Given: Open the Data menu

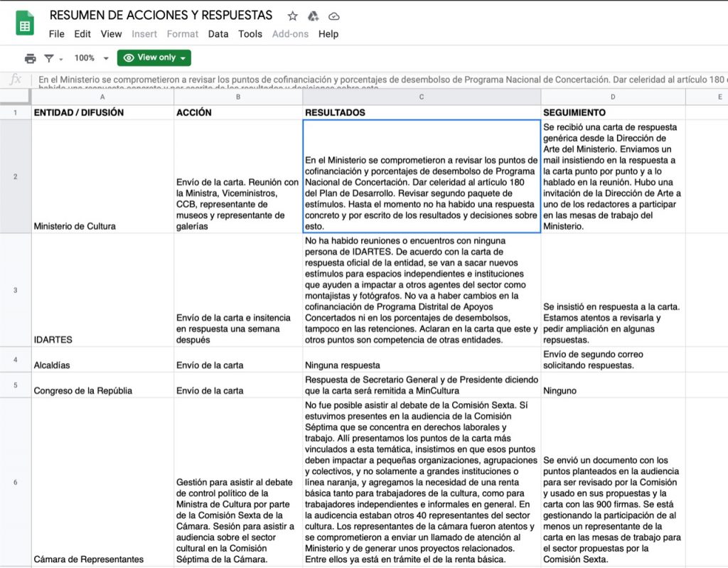Looking at the screenshot, I should pyautogui.click(x=218, y=34).
